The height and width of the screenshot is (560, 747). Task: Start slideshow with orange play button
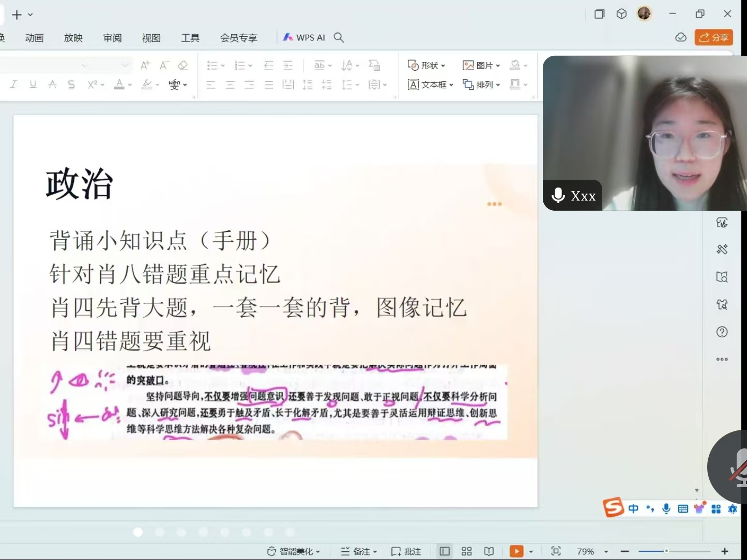pos(516,551)
